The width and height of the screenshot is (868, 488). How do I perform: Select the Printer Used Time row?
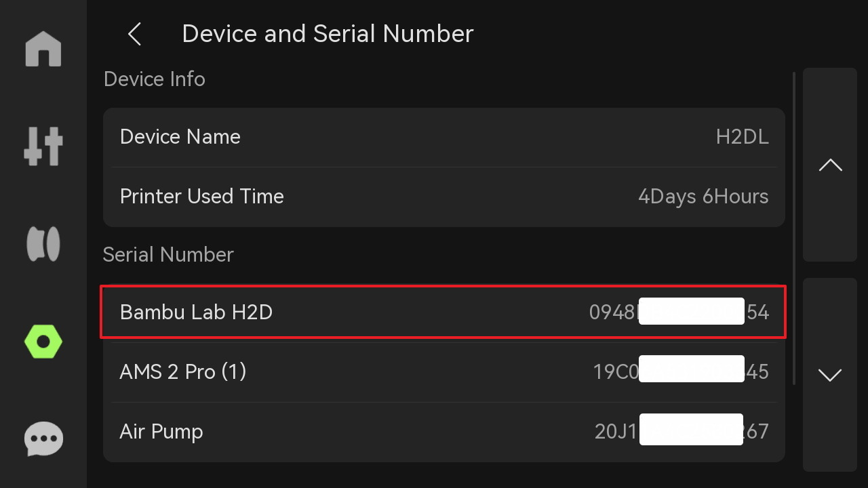tap(444, 197)
